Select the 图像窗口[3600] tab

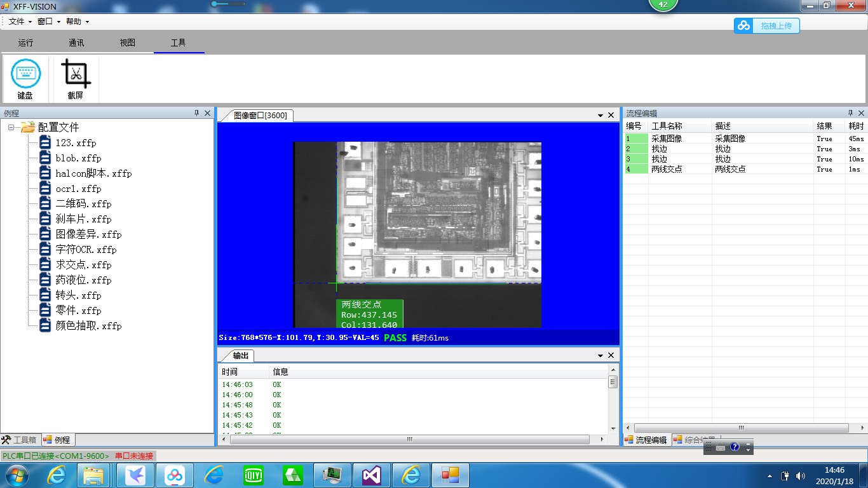pos(260,115)
